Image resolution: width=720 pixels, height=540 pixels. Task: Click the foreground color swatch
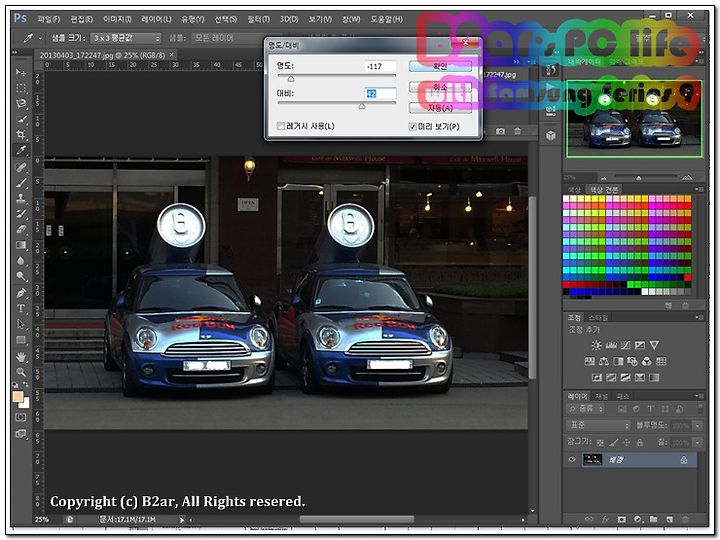[x=18, y=397]
